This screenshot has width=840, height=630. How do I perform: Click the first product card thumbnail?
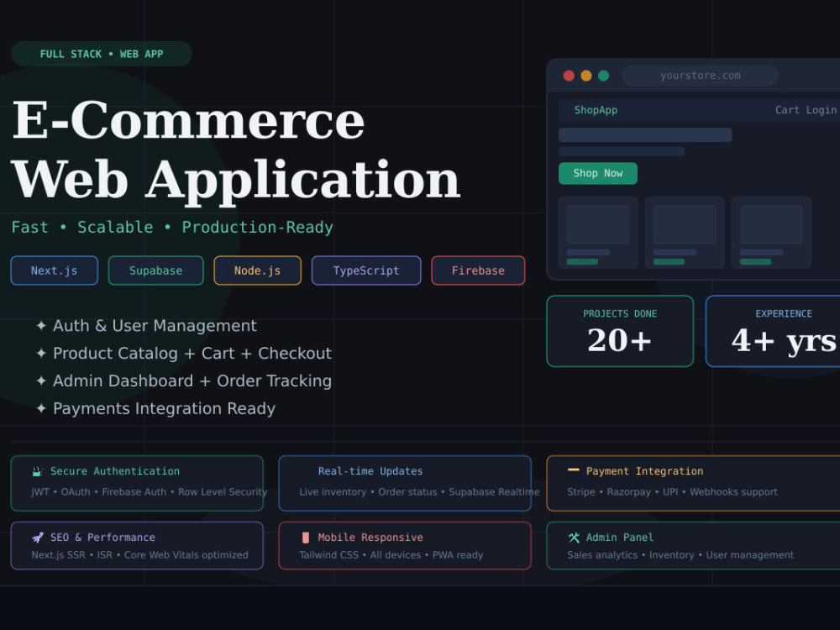(598, 224)
